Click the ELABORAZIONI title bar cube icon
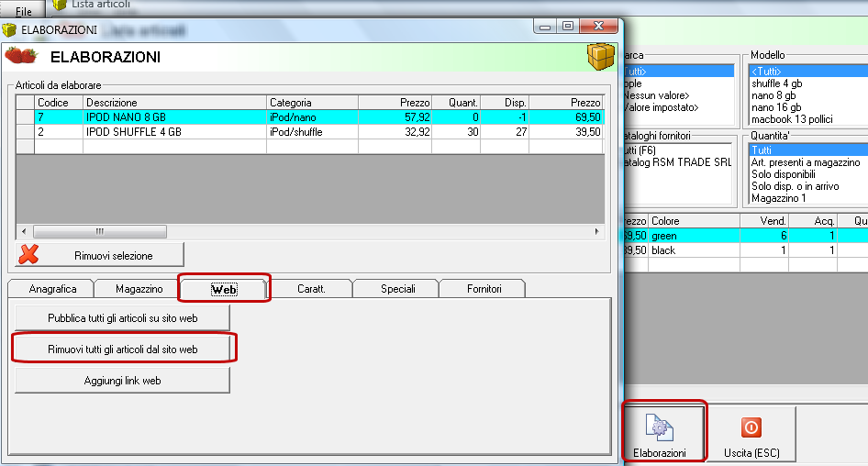This screenshot has width=868, height=466. [9, 30]
